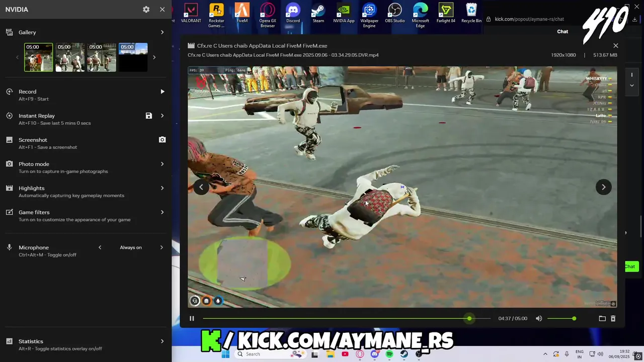Image resolution: width=644 pixels, height=362 pixels.
Task: Go to previous clip in the viewer
Action: 201,187
